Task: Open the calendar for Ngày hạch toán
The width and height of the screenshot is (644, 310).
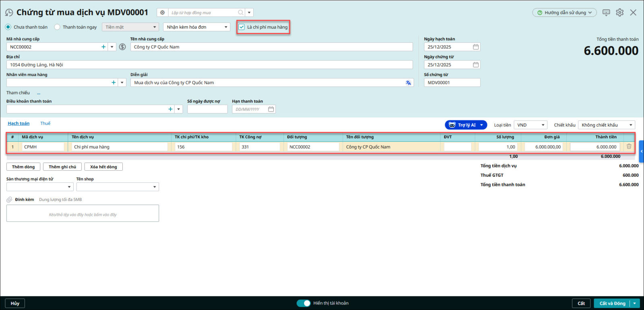Action: coord(476,47)
